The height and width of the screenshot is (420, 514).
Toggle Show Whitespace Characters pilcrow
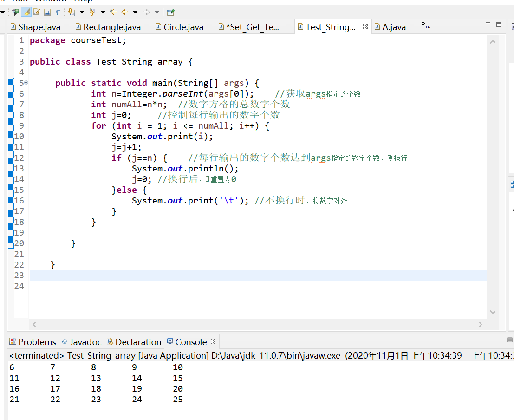pyautogui.click(x=58, y=13)
